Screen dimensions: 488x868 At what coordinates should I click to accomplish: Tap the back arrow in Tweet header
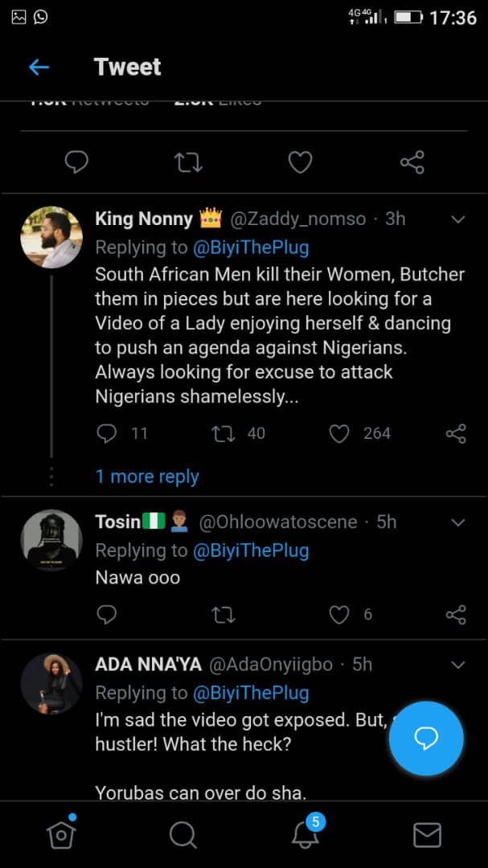click(39, 68)
